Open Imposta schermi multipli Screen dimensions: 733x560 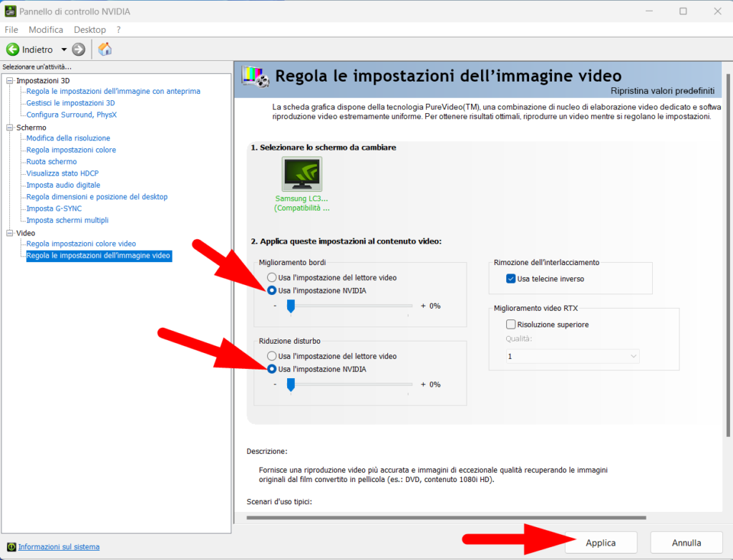67,220
